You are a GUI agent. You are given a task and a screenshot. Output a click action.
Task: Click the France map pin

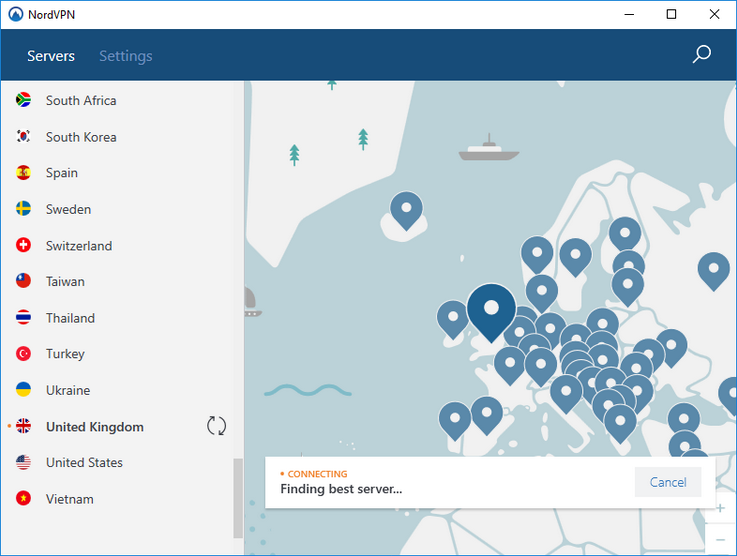point(510,366)
